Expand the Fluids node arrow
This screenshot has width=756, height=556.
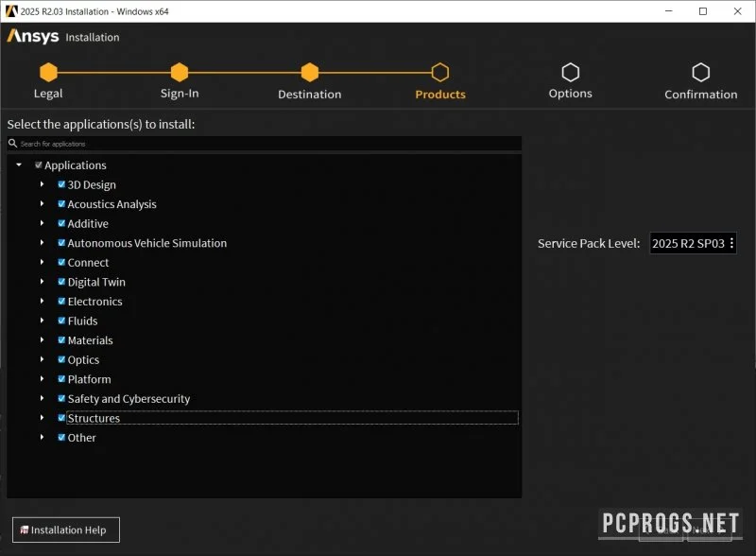pyautogui.click(x=42, y=320)
